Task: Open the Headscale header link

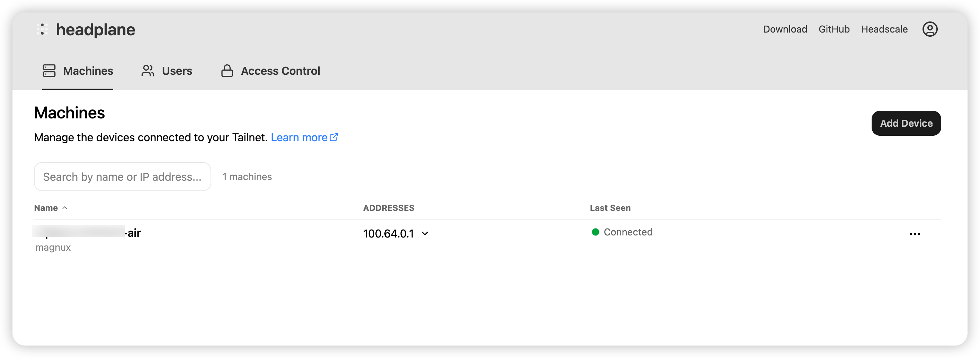Action: click(884, 29)
